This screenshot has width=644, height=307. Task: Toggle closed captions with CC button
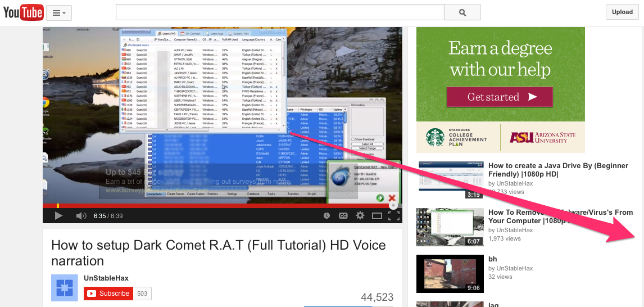[343, 216]
